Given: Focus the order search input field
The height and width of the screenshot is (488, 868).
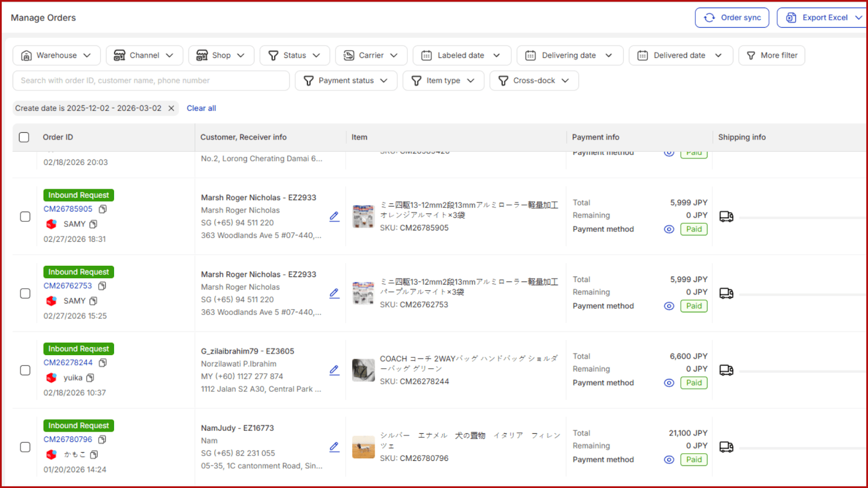Looking at the screenshot, I should coord(151,81).
